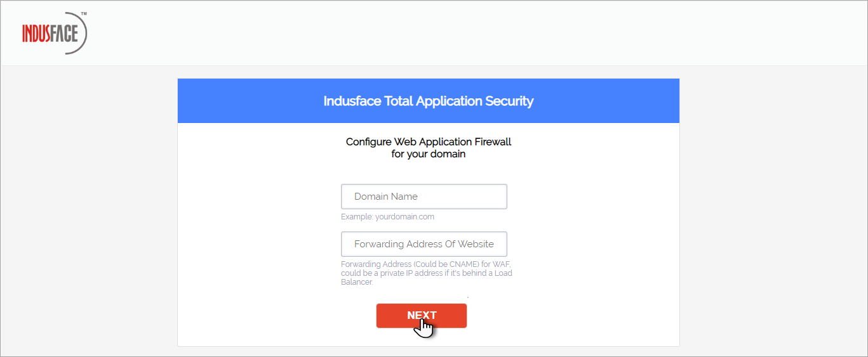
Task: Click the blue header banner of the form
Action: click(x=429, y=101)
